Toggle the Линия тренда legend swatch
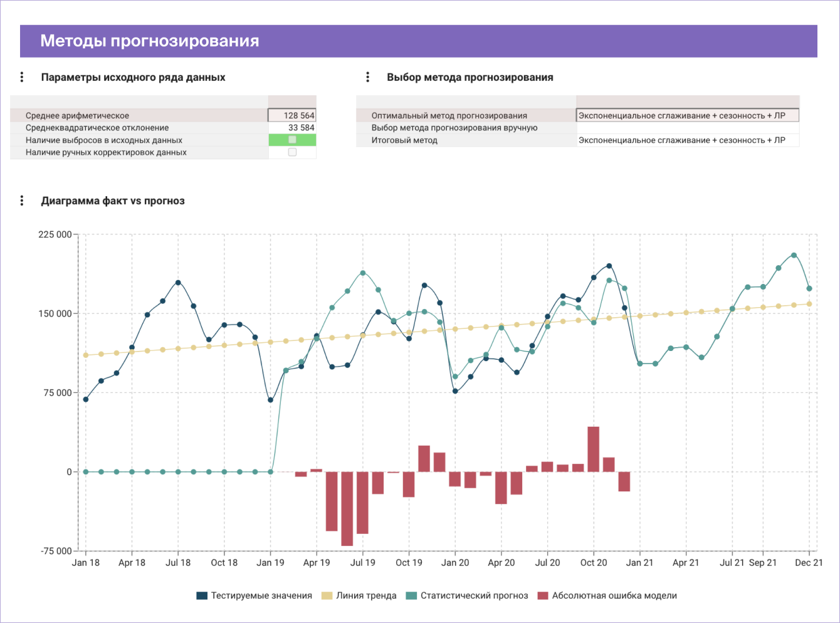This screenshot has height=623, width=840. point(327,596)
